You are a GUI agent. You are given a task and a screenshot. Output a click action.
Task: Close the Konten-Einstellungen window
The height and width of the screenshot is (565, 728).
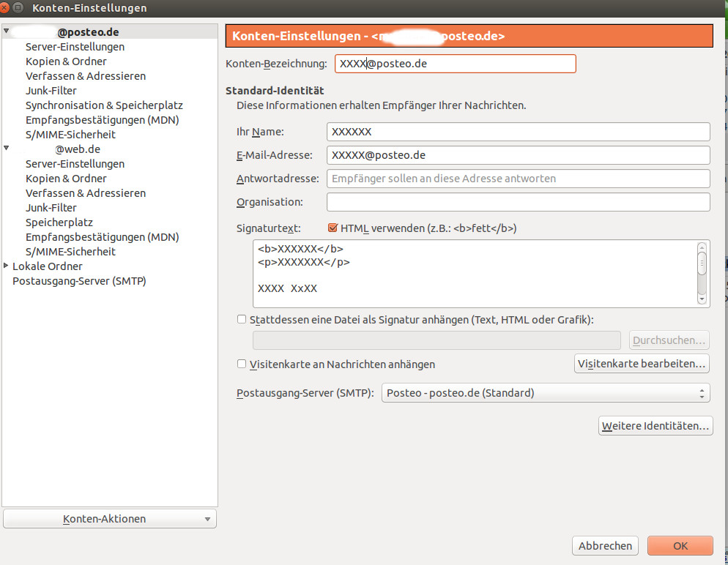coord(7,8)
